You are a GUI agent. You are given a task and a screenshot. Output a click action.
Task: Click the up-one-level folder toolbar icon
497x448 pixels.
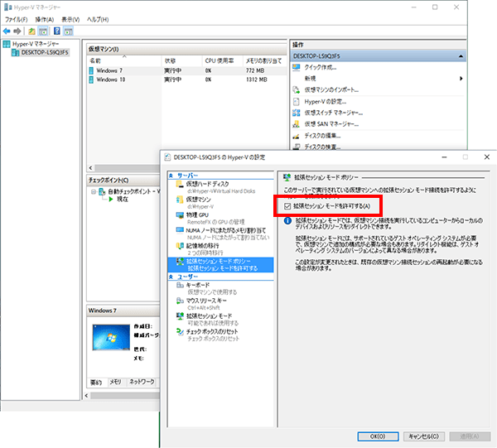pos(31,31)
